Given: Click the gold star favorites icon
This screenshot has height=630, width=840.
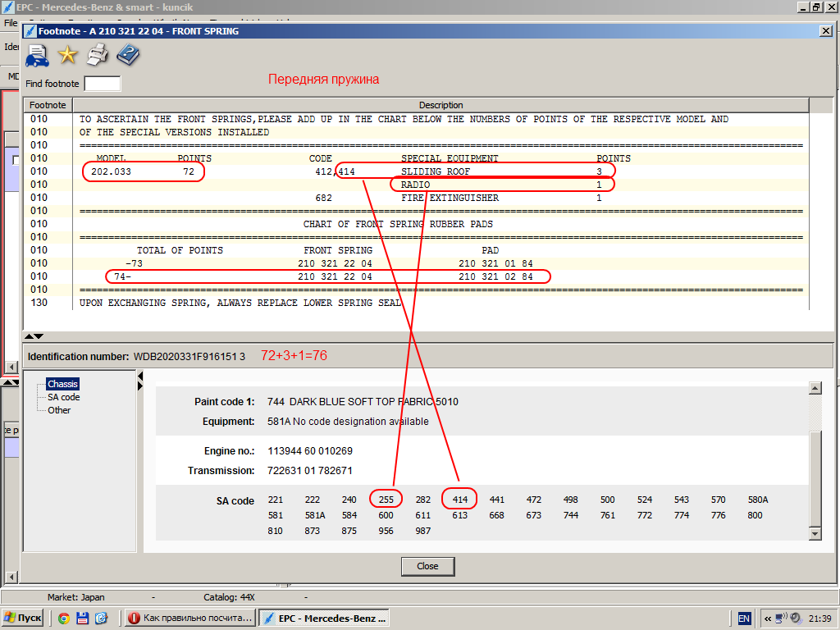Looking at the screenshot, I should [67, 55].
